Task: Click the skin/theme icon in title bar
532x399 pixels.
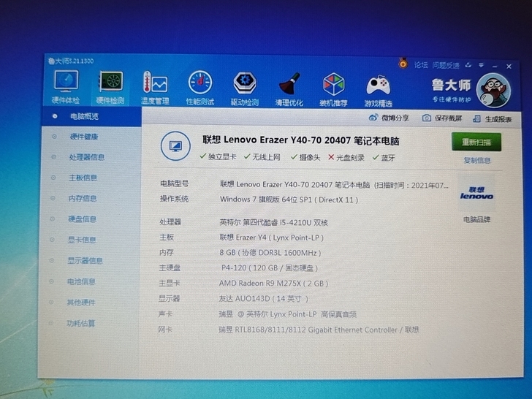Action: point(468,65)
